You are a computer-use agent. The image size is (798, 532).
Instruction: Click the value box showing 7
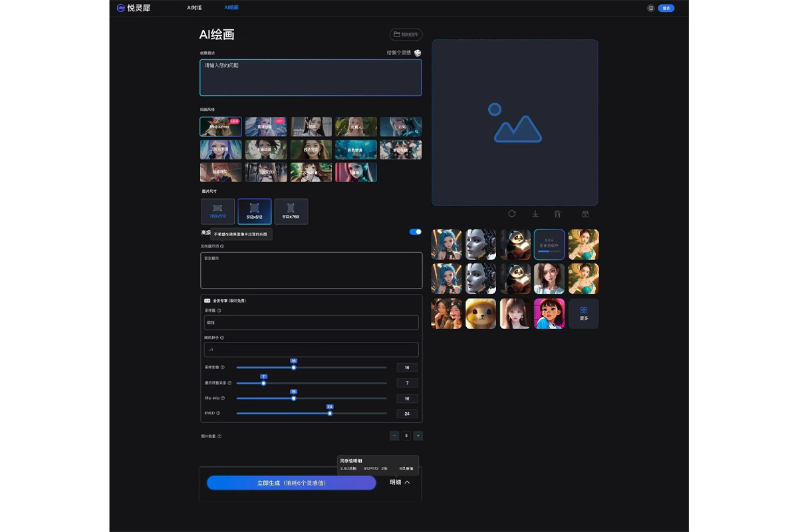tap(407, 383)
